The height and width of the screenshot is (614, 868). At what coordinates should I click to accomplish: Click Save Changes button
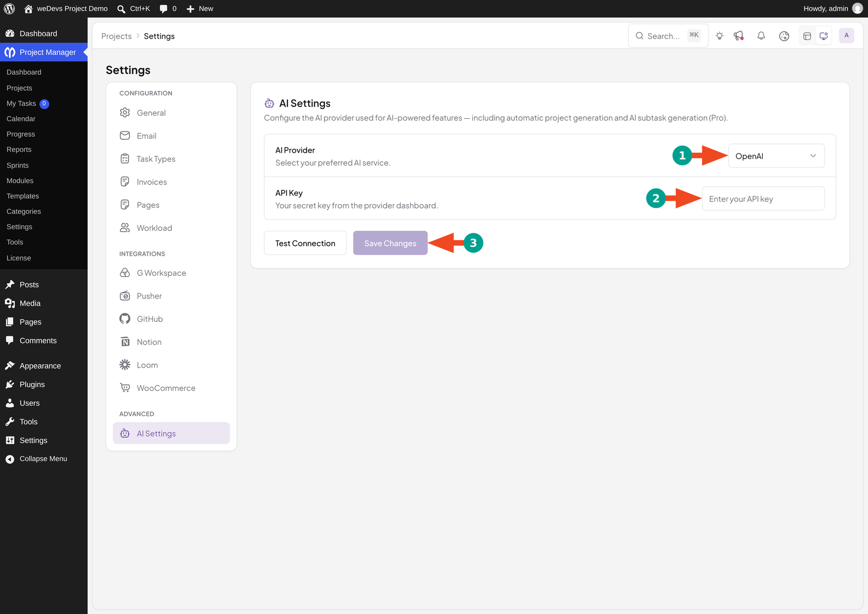390,243
